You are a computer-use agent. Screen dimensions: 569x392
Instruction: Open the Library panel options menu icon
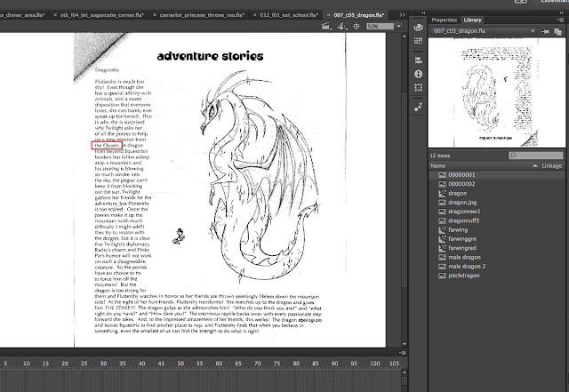click(560, 20)
